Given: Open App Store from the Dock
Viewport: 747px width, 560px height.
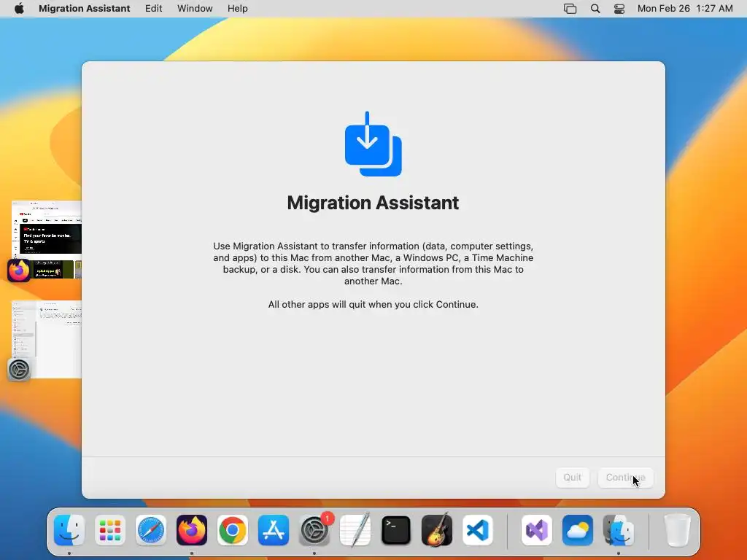Looking at the screenshot, I should 274,530.
